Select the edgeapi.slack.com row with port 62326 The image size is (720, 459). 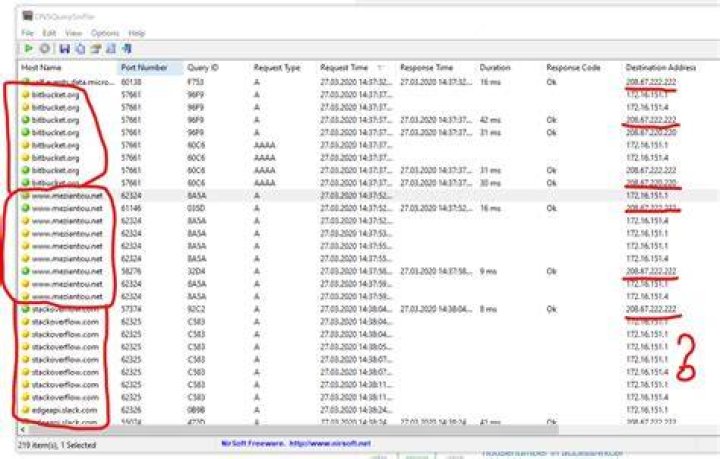point(367,410)
